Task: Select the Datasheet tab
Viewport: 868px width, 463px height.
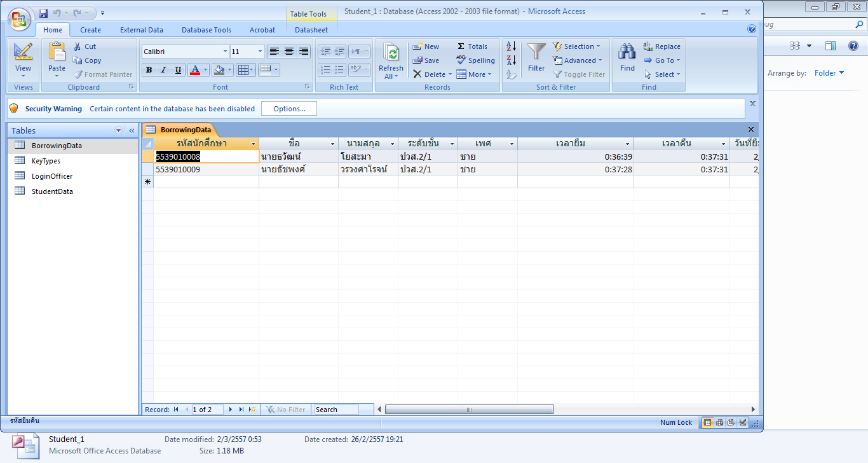Action: click(x=311, y=30)
